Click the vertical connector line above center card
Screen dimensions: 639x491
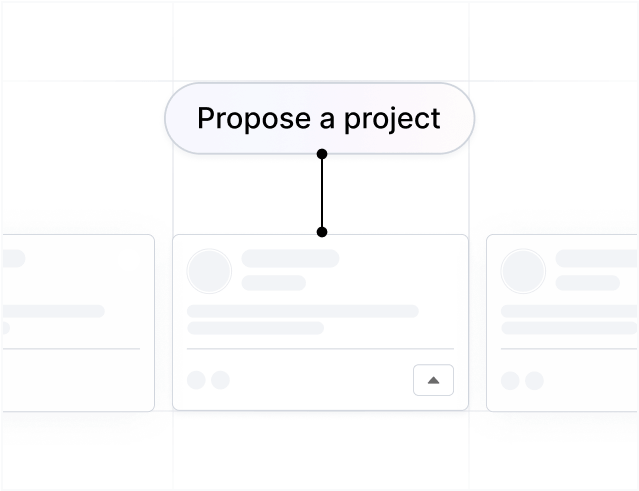click(x=322, y=193)
